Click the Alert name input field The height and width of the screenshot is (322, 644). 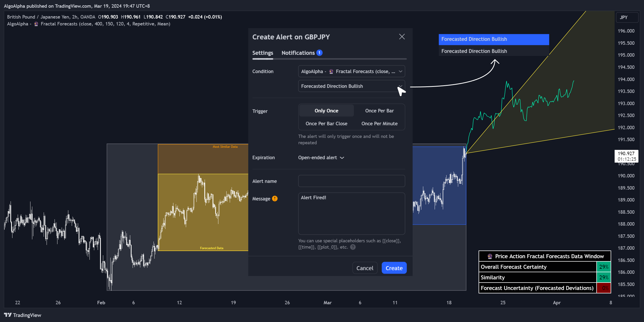click(x=352, y=181)
